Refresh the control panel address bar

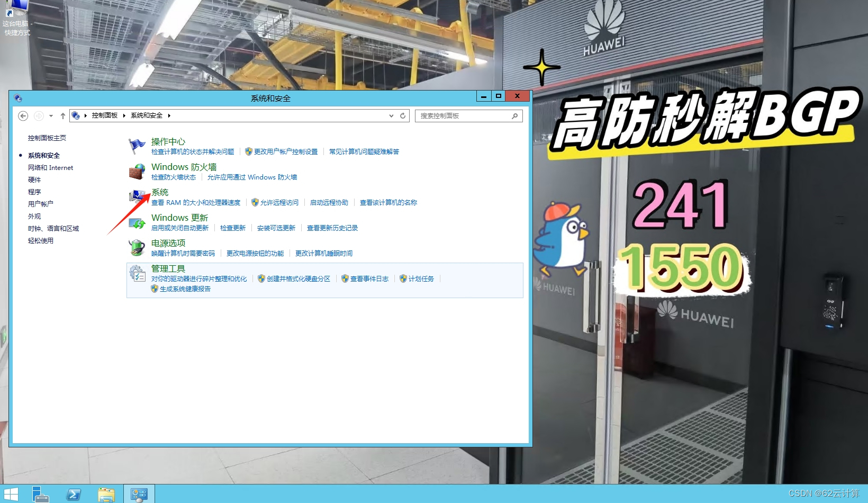(403, 115)
